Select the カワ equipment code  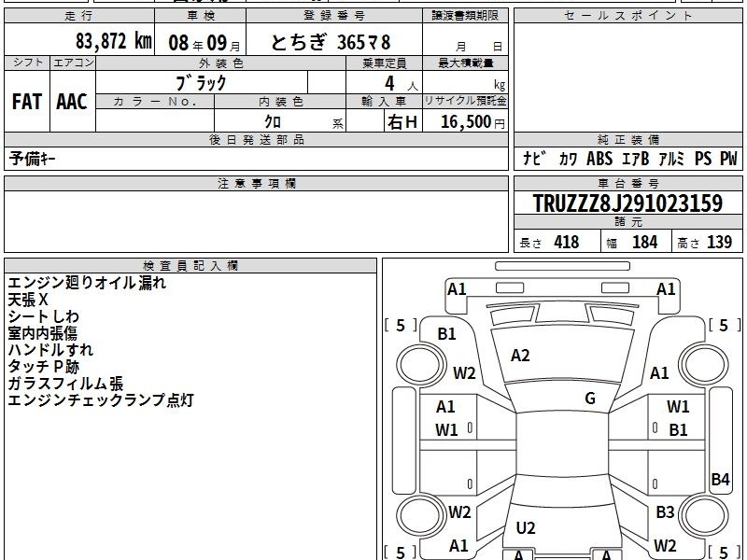point(568,159)
